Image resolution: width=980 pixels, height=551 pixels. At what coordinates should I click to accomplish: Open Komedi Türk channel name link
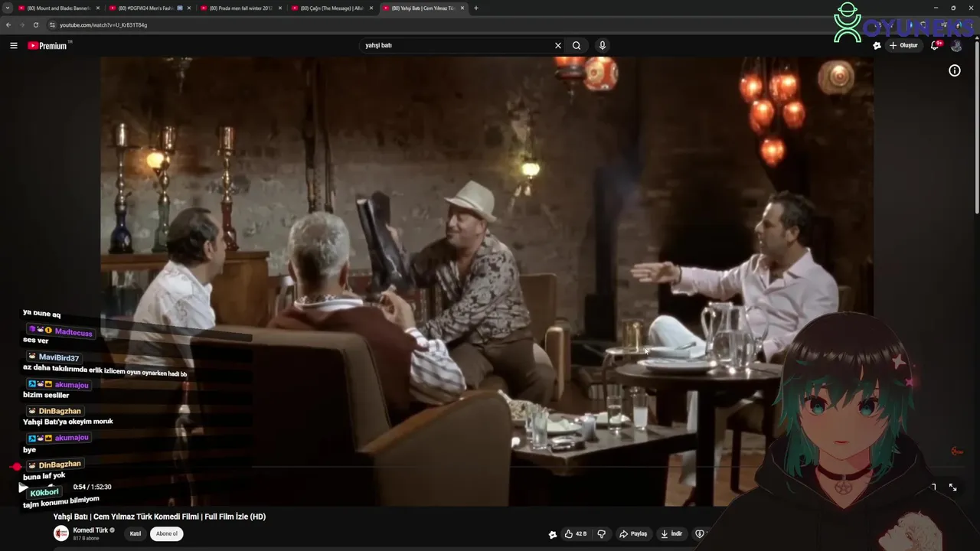[90, 530]
